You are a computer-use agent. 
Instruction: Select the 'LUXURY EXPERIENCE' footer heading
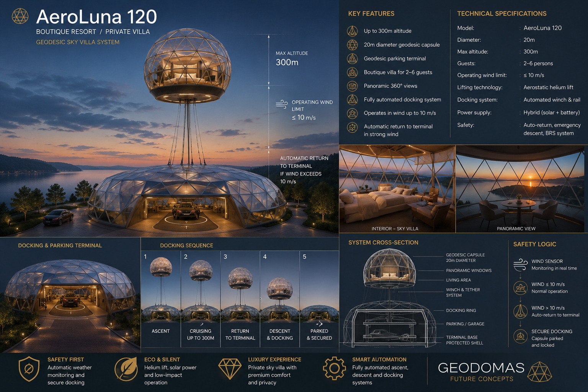274,359
